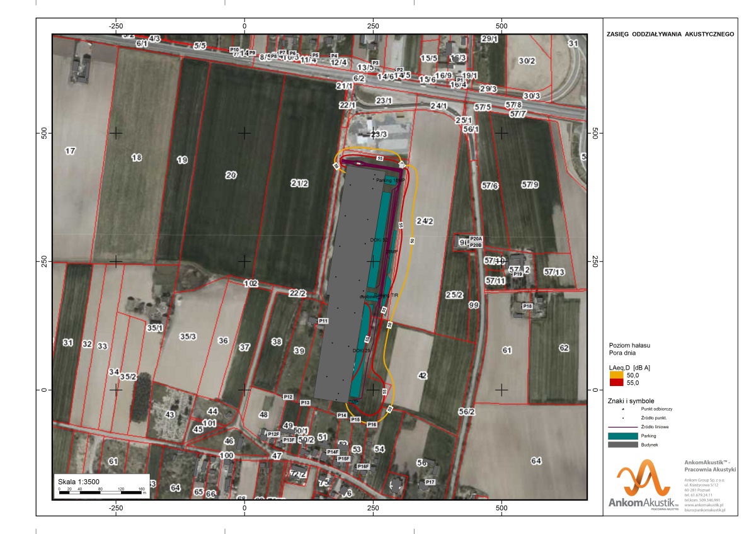Image resolution: width=756 pixels, height=534 pixels.
Task: Open the www.ankomakustik.pl link
Action: pyautogui.click(x=705, y=505)
